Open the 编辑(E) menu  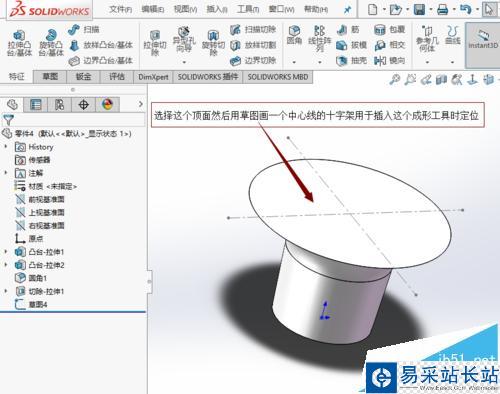click(153, 10)
